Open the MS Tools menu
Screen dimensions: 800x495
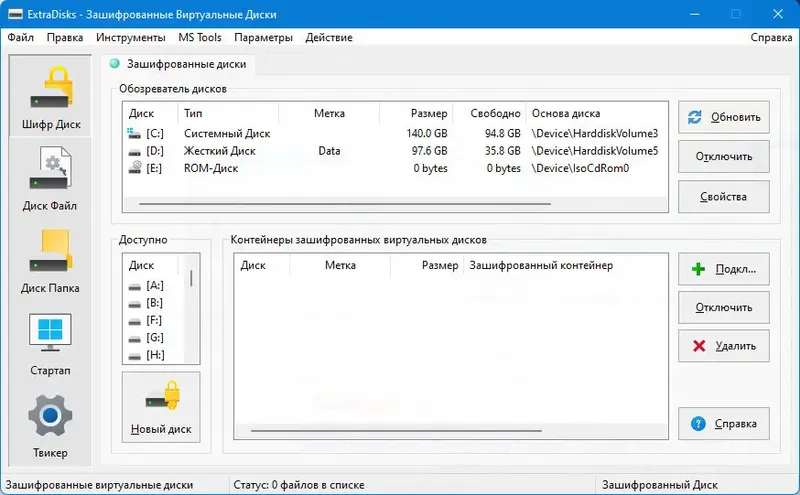pos(200,37)
